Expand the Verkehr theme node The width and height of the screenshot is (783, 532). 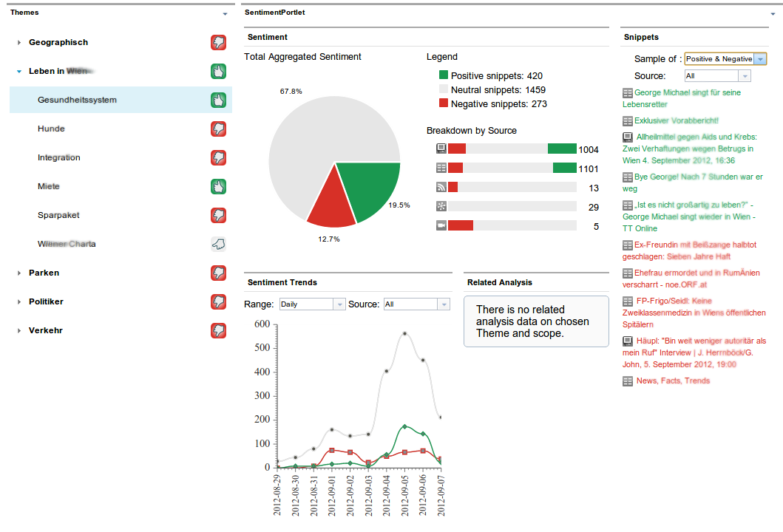(x=19, y=331)
